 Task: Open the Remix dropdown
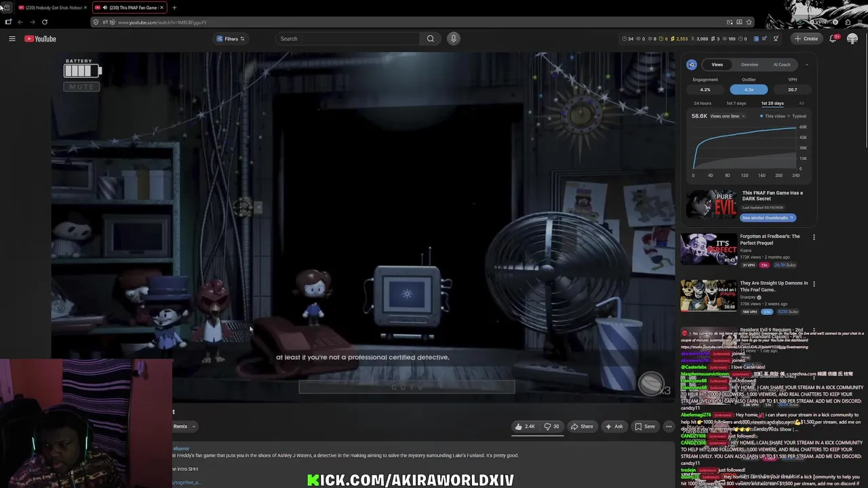[184, 426]
